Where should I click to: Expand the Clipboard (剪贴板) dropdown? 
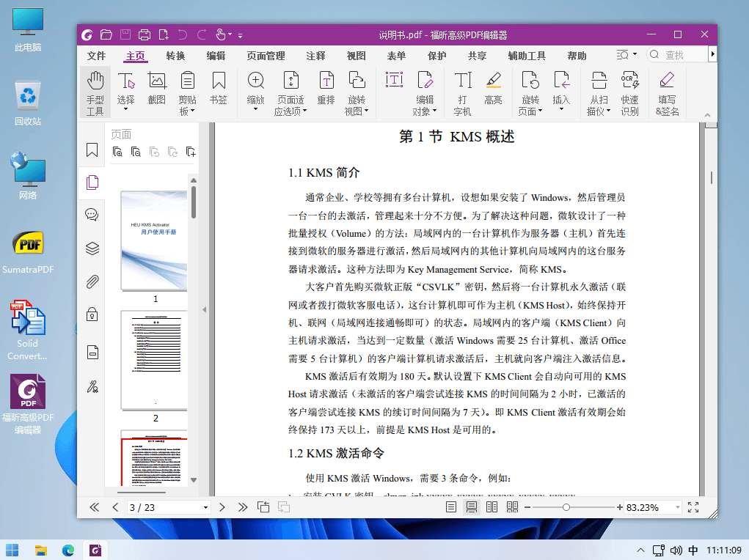coord(192,111)
